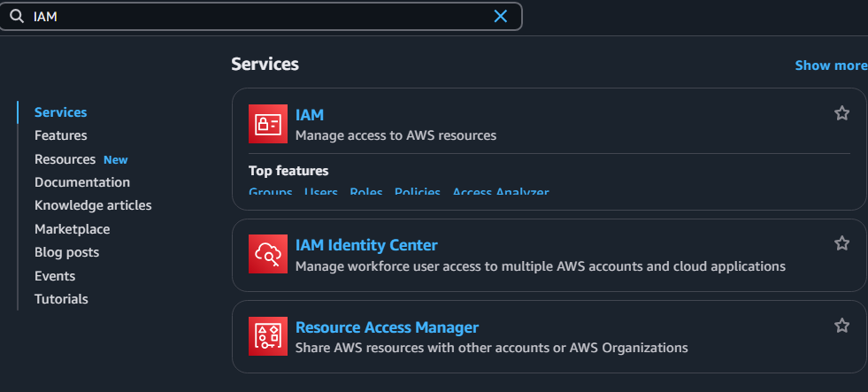Click the IAM service icon
This screenshot has height=392, width=868.
[267, 124]
